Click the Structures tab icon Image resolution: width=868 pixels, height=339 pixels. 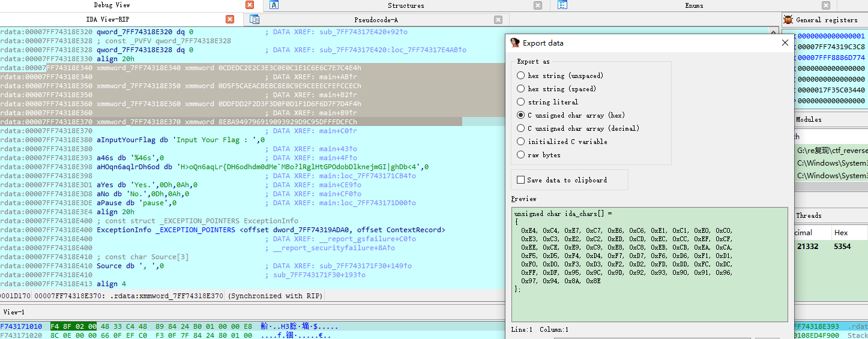274,5
